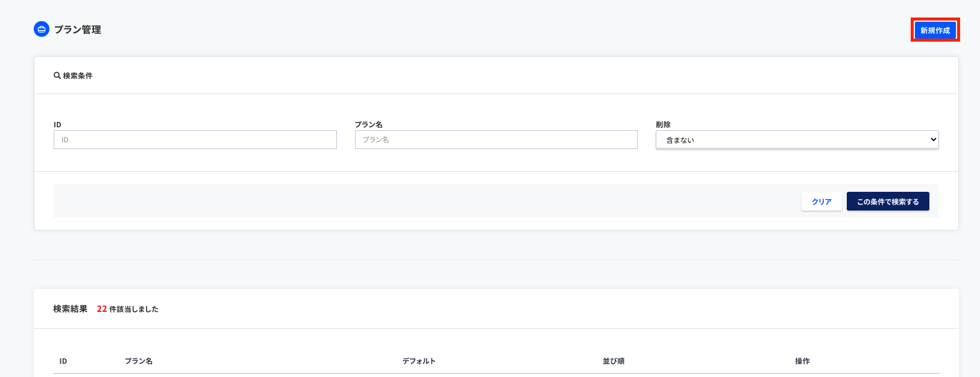The image size is (980, 377).
Task: Click the ID column header
Action: pos(63,361)
